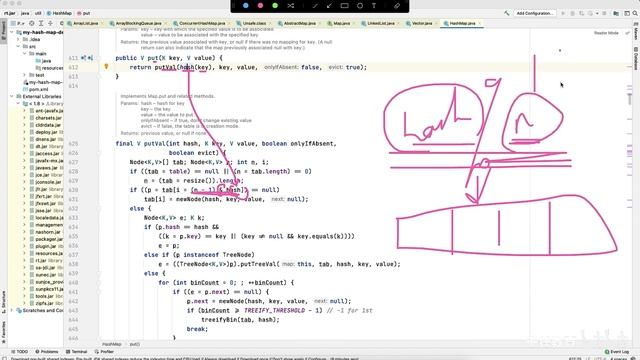Select the pink color dot in annotation toolbar
640x360 pixels.
coord(260,6)
